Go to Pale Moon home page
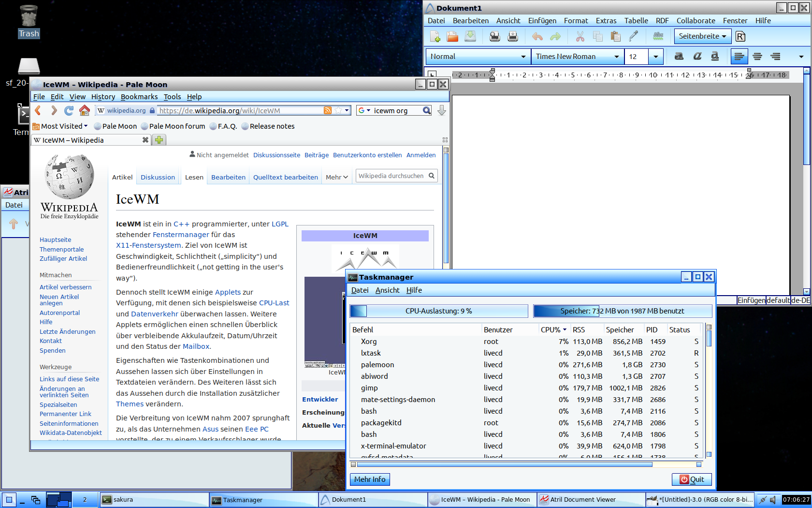The width and height of the screenshot is (812, 508). pyautogui.click(x=85, y=111)
